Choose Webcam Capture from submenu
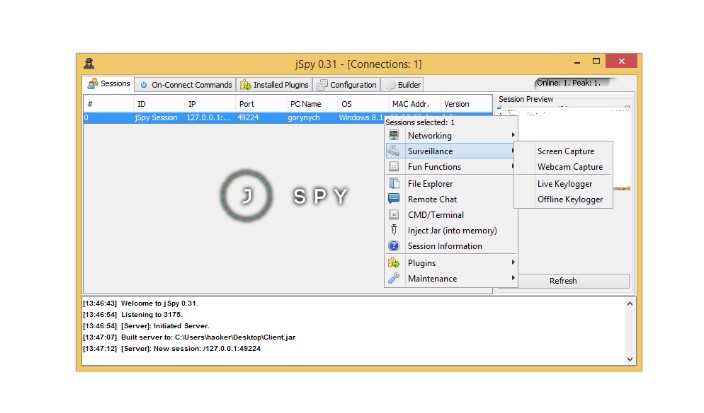 click(x=563, y=167)
